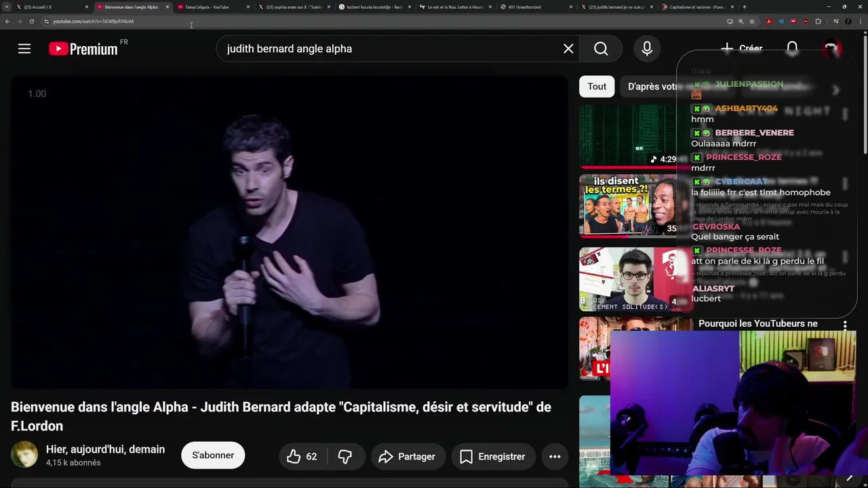Open the Chrome profile avatar

coord(848,21)
